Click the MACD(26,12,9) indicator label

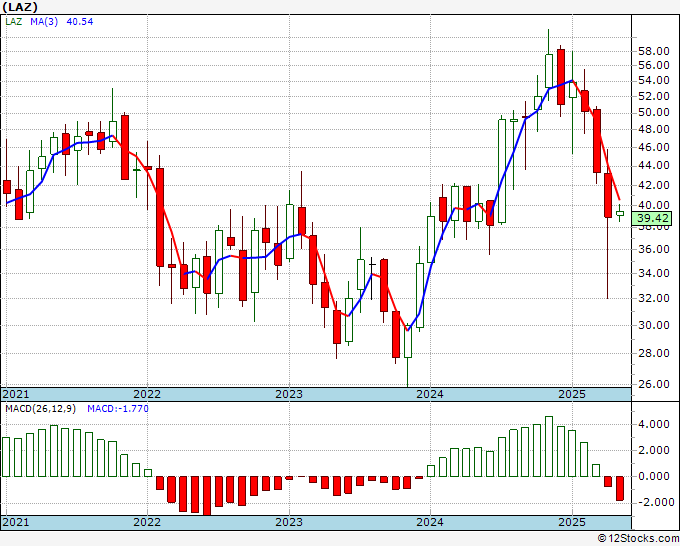click(41, 409)
